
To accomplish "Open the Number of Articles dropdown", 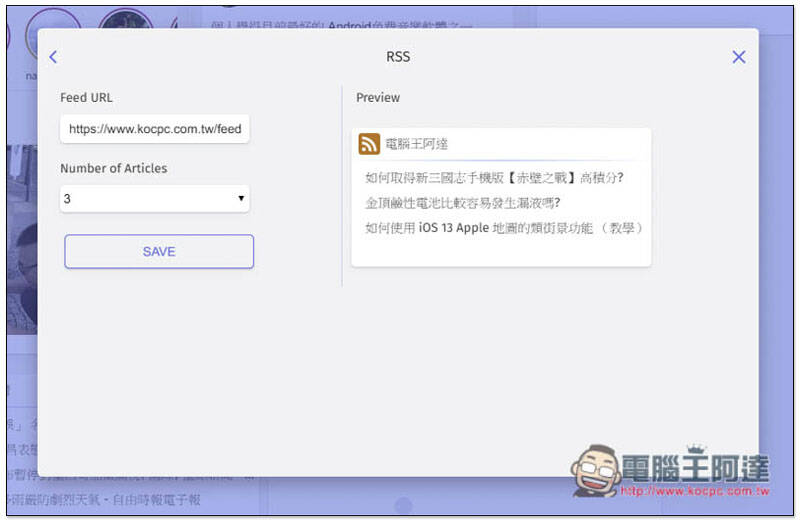I will (x=155, y=198).
